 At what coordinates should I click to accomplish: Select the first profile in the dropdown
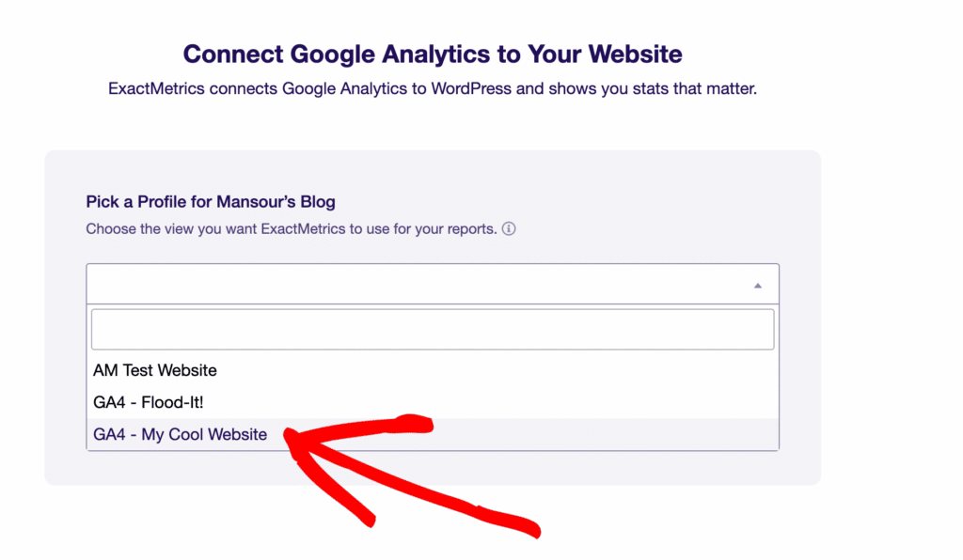154,370
